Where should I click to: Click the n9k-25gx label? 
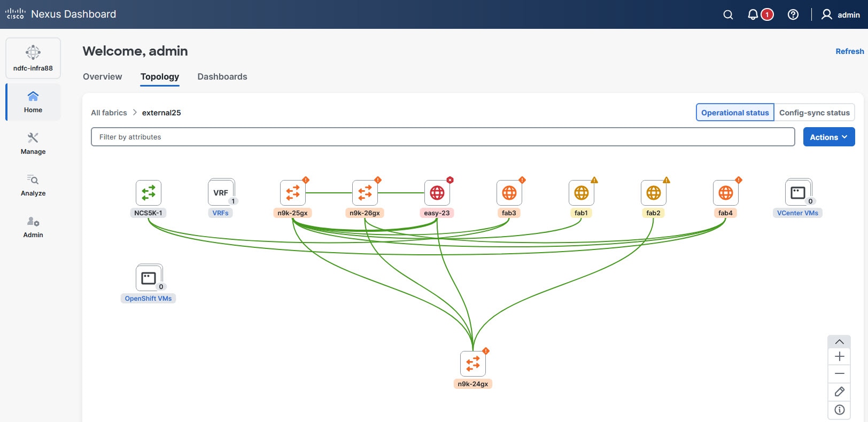(293, 213)
